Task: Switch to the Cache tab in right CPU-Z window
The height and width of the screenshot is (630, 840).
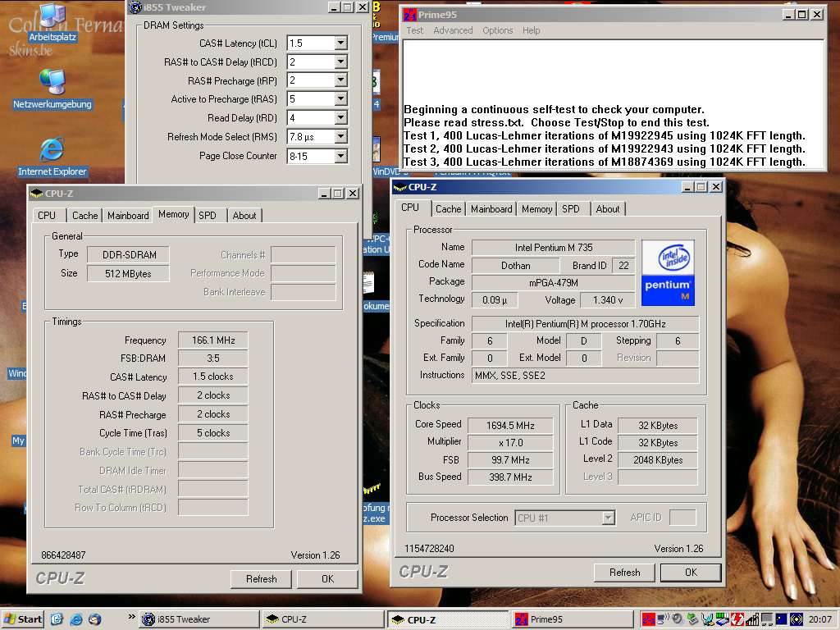Action: (x=448, y=209)
